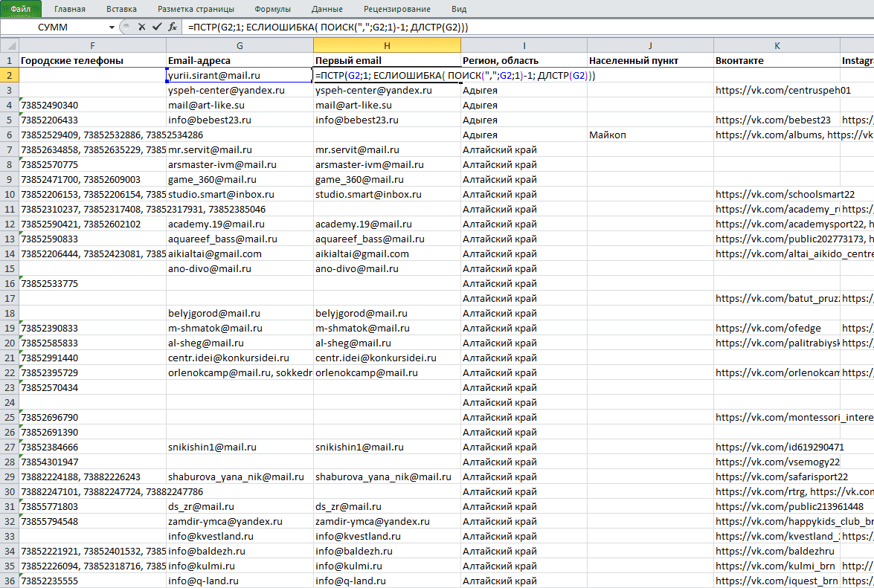
Task: Cancel formula entry with X icon
Action: pos(141,27)
